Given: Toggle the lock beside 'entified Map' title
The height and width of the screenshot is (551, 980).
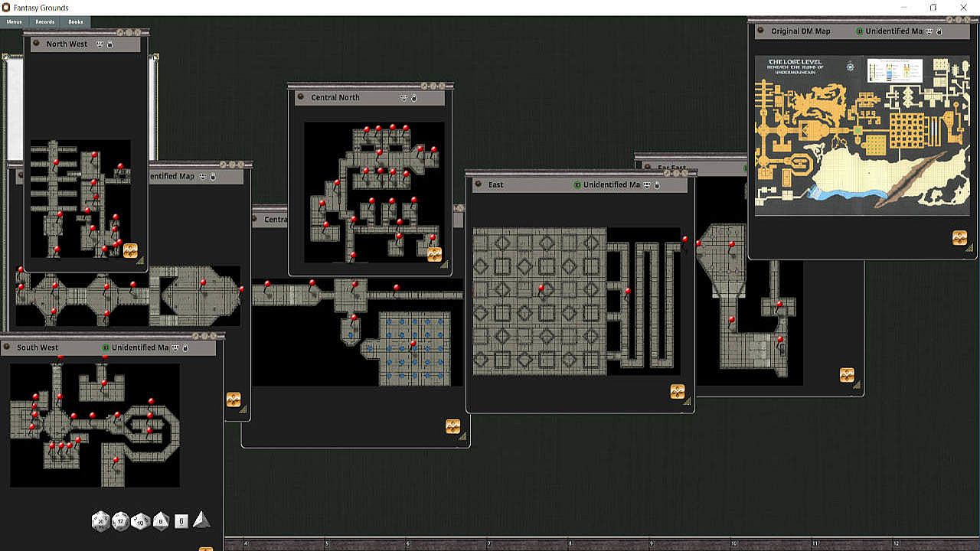Looking at the screenshot, I should coord(213,177).
